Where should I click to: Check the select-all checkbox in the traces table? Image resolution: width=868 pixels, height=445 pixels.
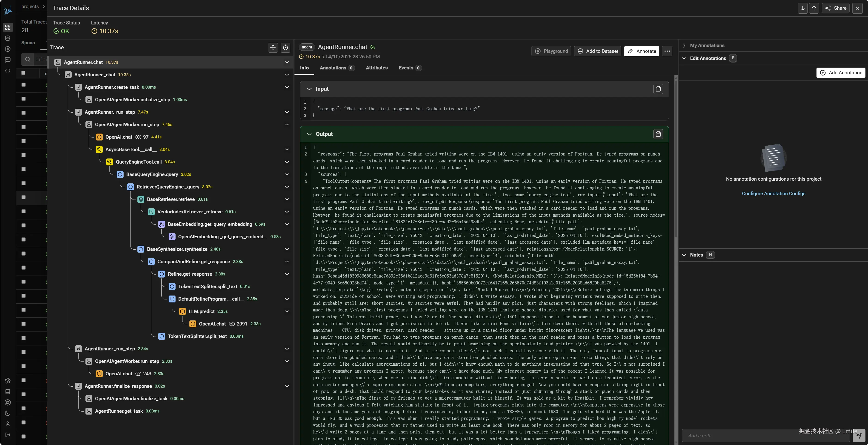23,73
